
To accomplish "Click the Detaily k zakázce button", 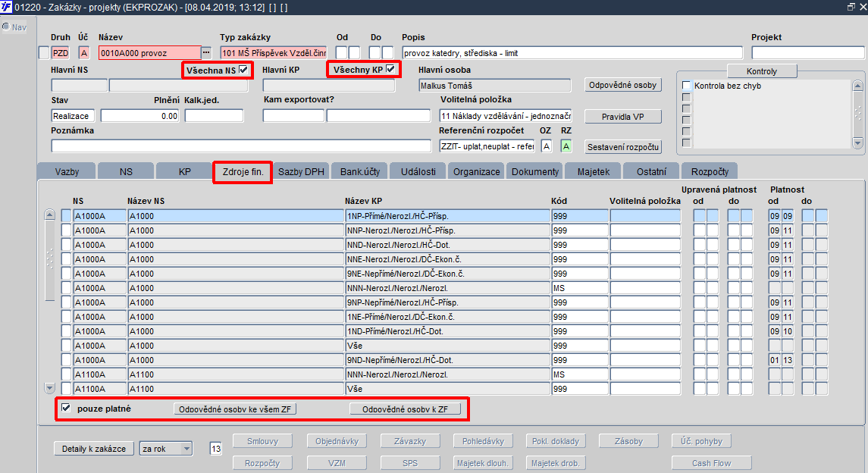I will click(95, 449).
